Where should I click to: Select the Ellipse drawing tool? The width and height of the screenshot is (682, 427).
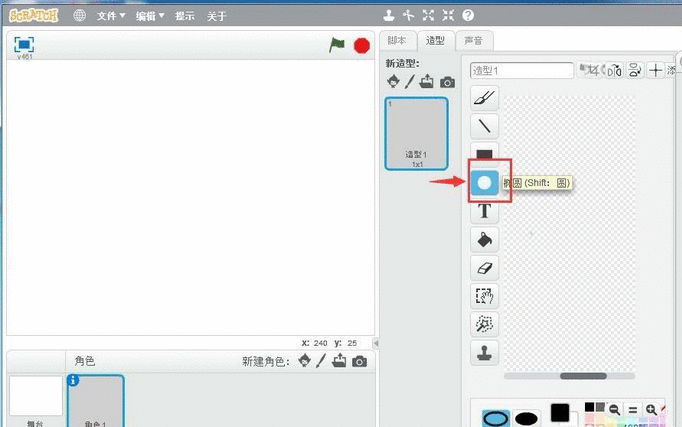[x=485, y=182]
